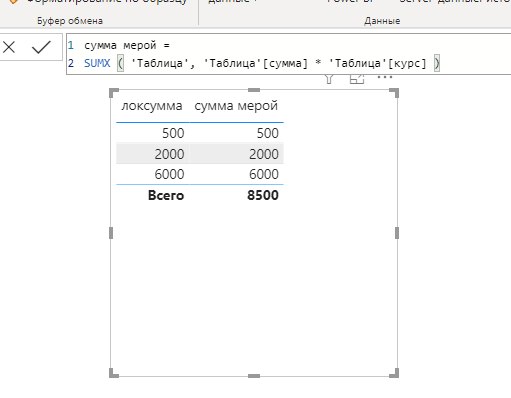The height and width of the screenshot is (398, 511).
Task: Commit the formula with the checkmark icon
Action: (x=41, y=47)
